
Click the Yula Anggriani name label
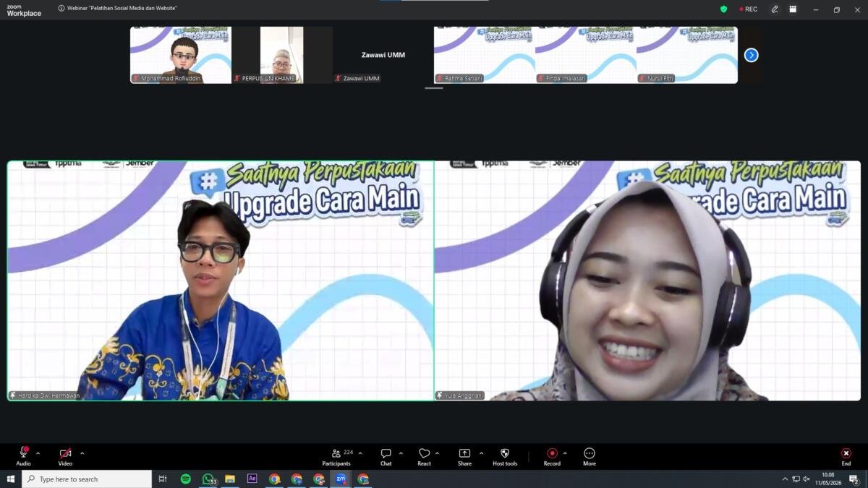click(x=459, y=395)
